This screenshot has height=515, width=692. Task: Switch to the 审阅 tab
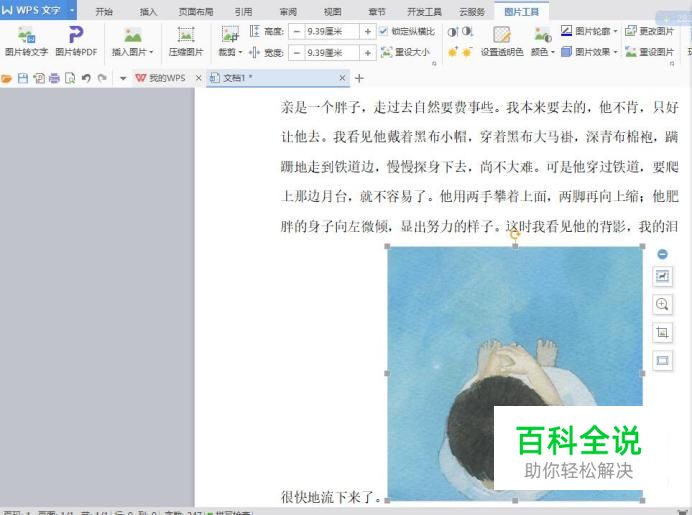point(288,11)
